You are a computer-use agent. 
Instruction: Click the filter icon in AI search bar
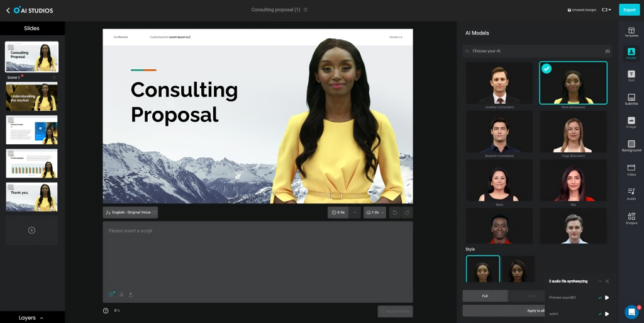607,51
